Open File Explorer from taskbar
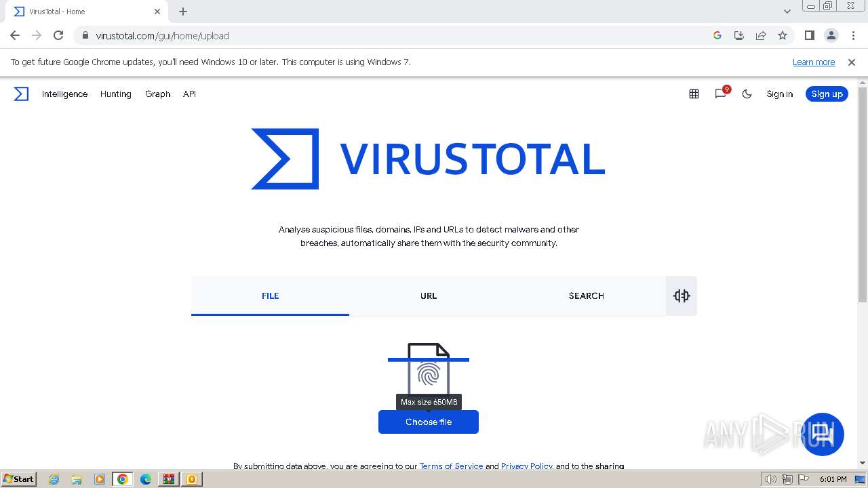 (77, 479)
